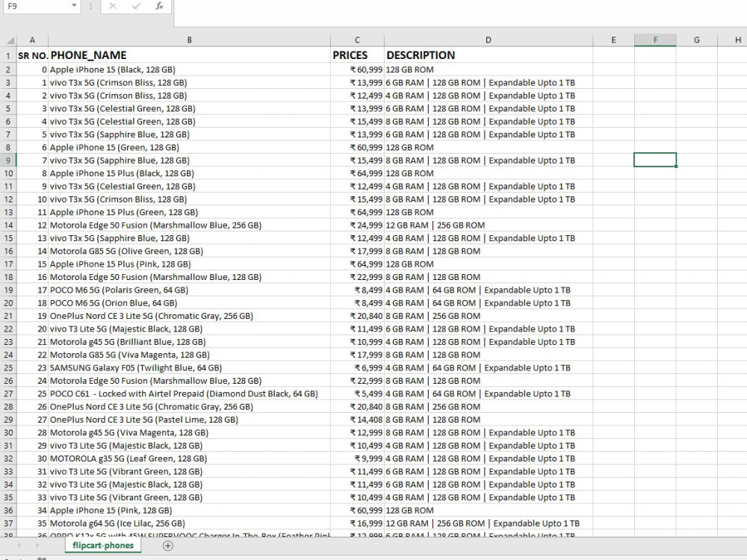Image resolution: width=747 pixels, height=560 pixels.
Task: Select cell POCO M6 5G (Polaris Green, 64 GB)
Action: tap(189, 290)
